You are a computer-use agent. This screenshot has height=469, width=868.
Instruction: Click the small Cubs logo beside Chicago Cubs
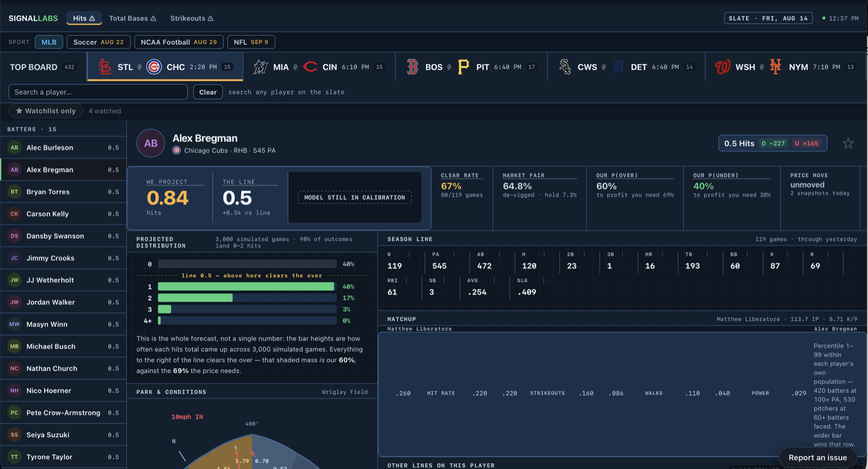click(176, 150)
